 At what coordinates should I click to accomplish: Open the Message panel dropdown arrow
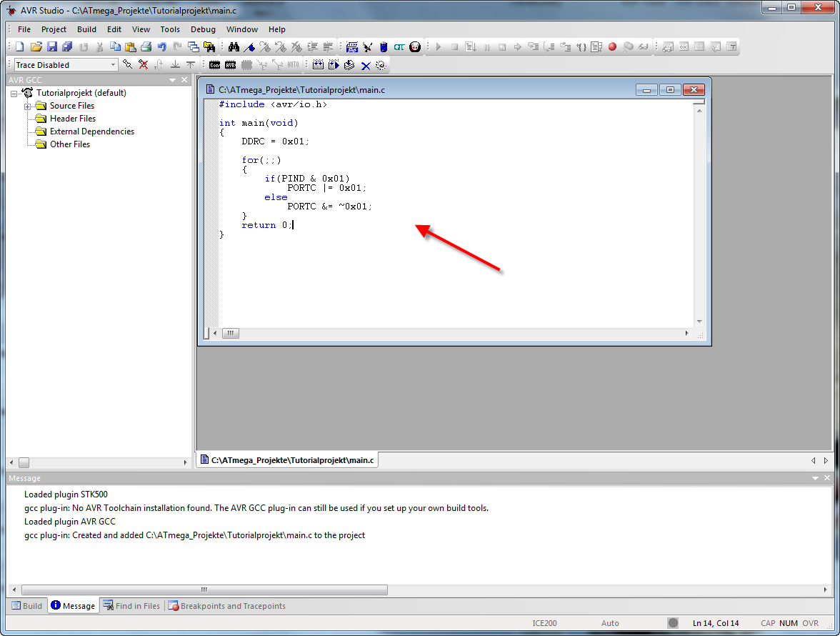coord(816,478)
